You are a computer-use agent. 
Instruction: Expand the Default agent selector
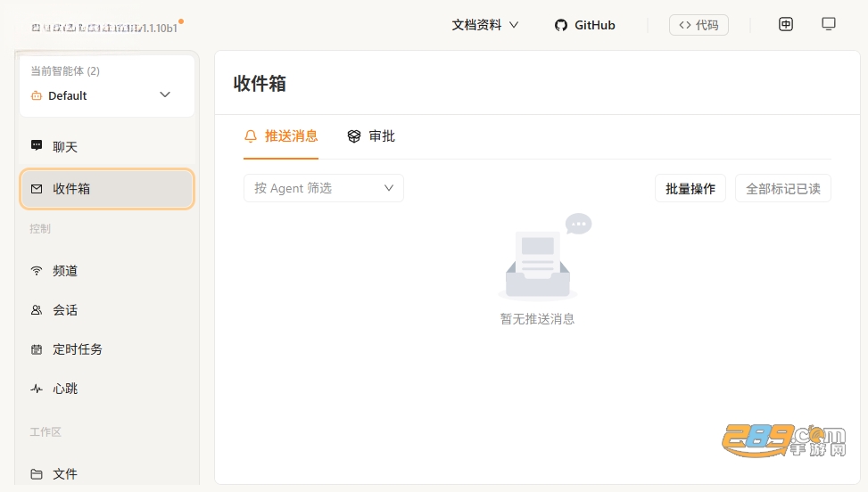(x=107, y=95)
